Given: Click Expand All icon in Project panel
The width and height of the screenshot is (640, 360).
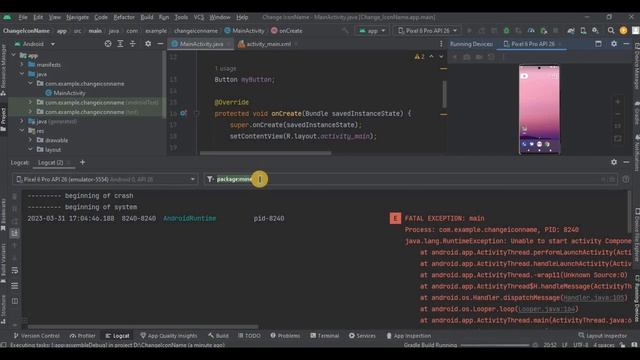Looking at the screenshot, I should coord(120,44).
